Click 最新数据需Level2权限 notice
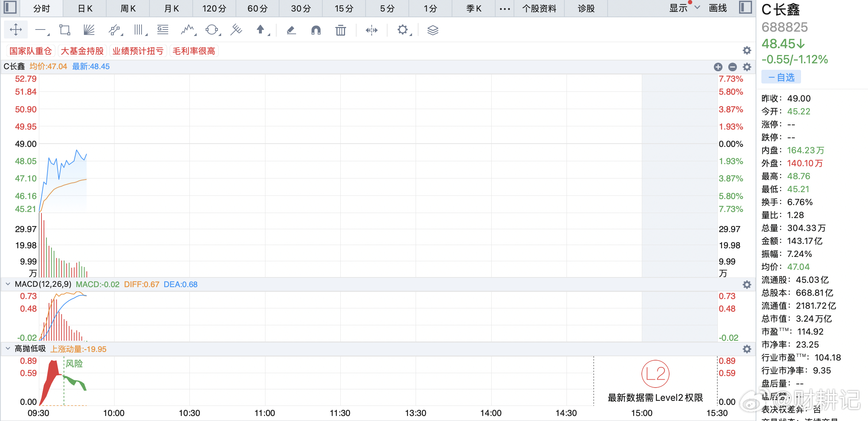The image size is (868, 421). point(655,398)
